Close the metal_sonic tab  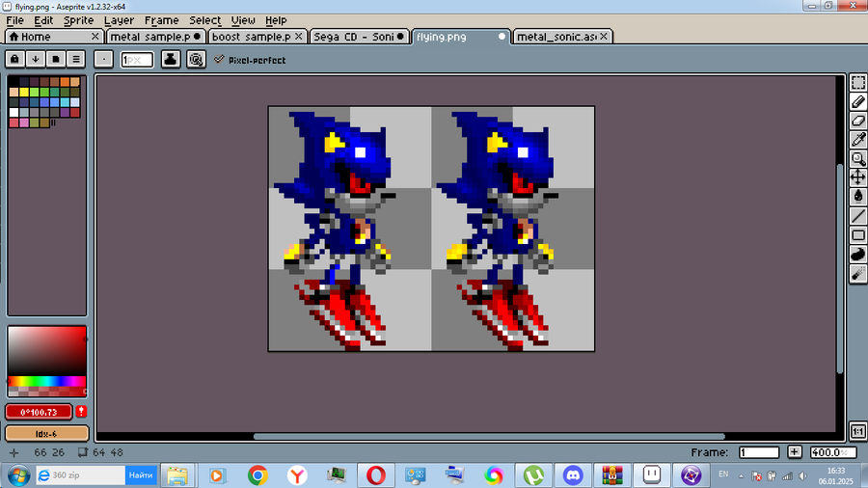pos(604,37)
